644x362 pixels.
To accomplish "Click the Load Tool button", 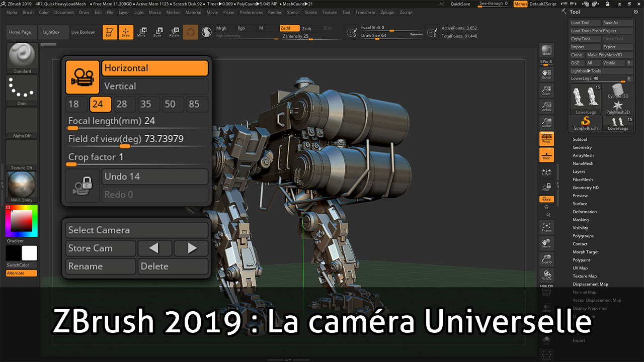I will 585,23.
